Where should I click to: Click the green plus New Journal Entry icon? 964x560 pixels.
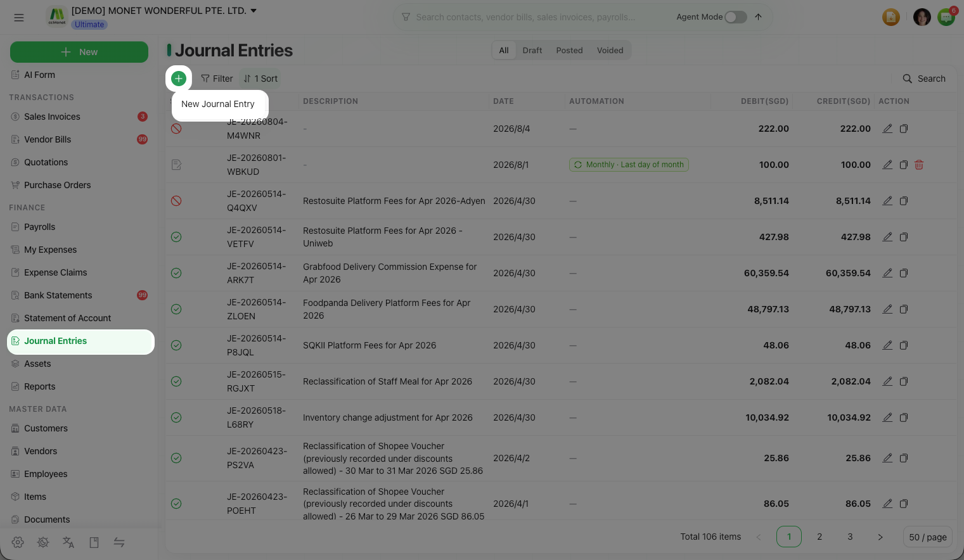[179, 79]
